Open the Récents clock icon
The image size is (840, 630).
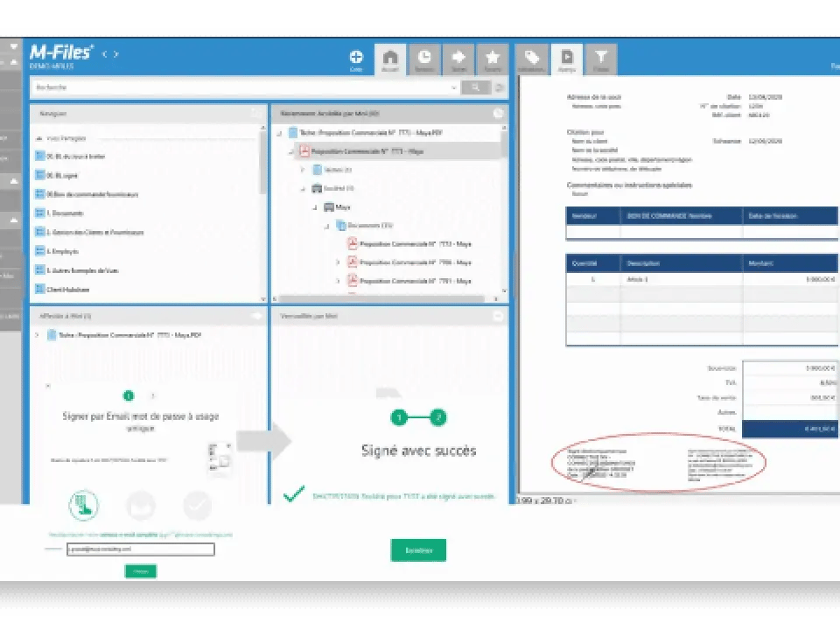424,58
